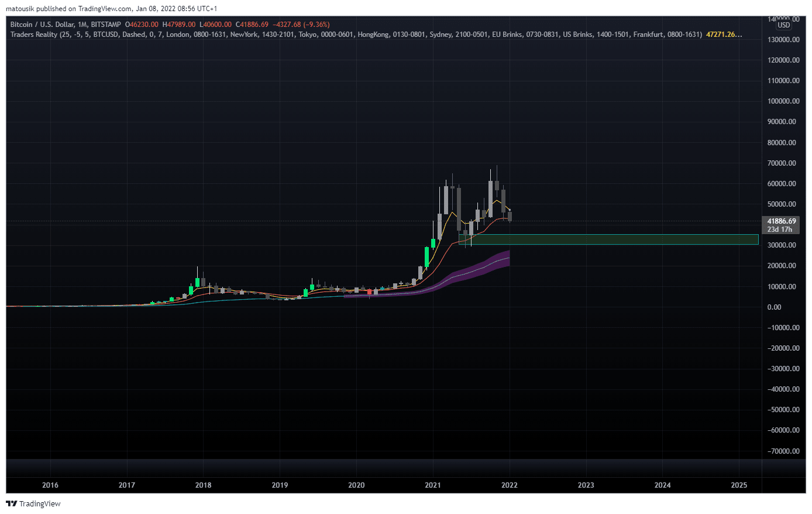The width and height of the screenshot is (812, 514).
Task: Click the 100000.00 price axis label
Action: (783, 101)
